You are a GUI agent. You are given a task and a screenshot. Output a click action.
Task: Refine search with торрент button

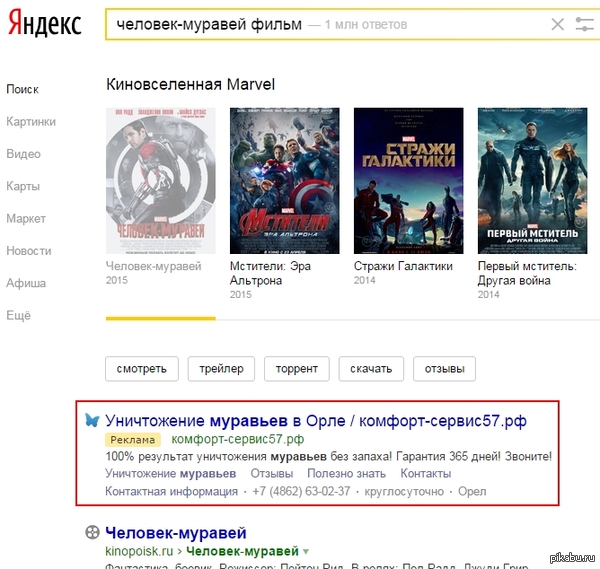[297, 369]
